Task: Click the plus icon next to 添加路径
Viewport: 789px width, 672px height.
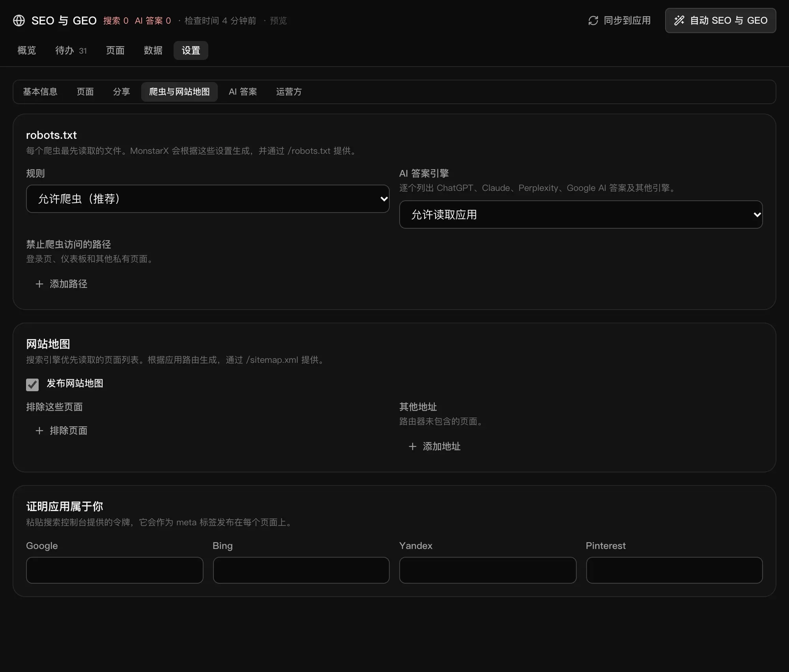Action: (x=39, y=284)
